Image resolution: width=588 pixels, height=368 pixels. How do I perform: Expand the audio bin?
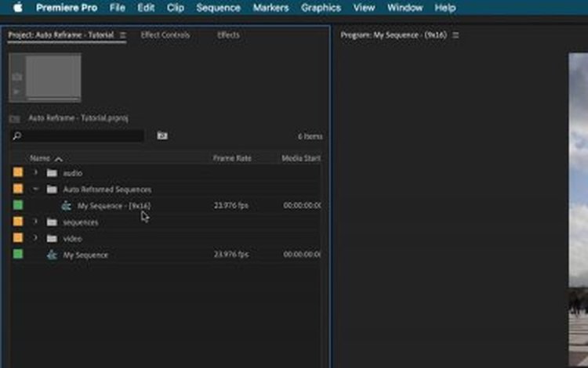tap(35, 172)
